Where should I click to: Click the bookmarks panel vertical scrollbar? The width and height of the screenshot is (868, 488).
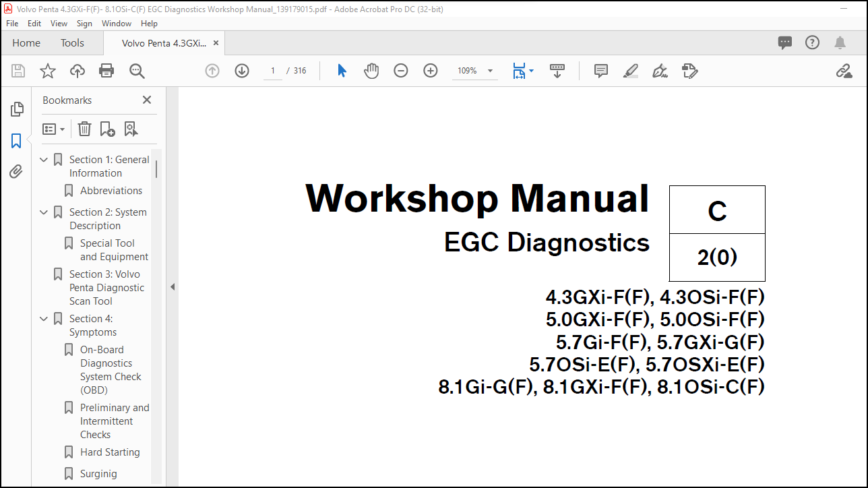click(156, 169)
